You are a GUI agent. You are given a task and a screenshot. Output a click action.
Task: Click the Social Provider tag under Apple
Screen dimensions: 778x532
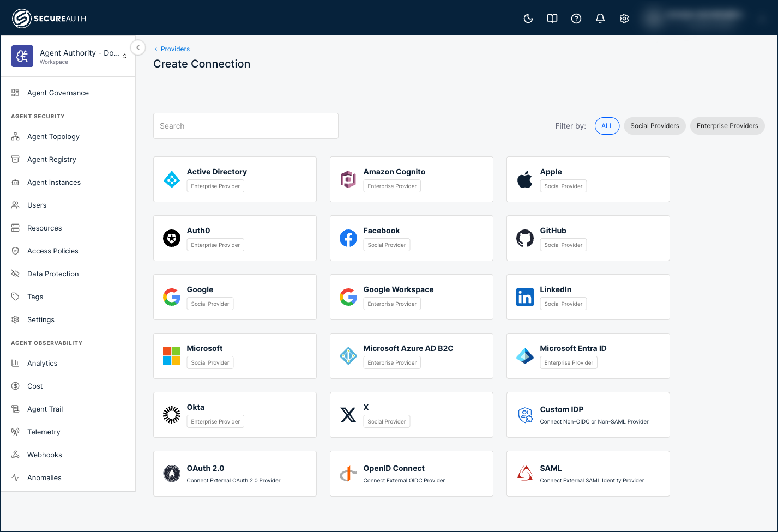[563, 186]
